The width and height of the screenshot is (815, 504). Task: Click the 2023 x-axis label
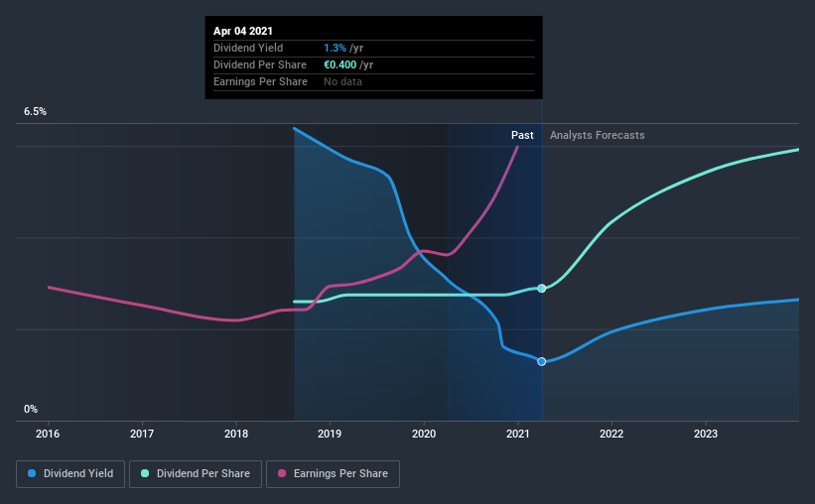click(x=706, y=434)
